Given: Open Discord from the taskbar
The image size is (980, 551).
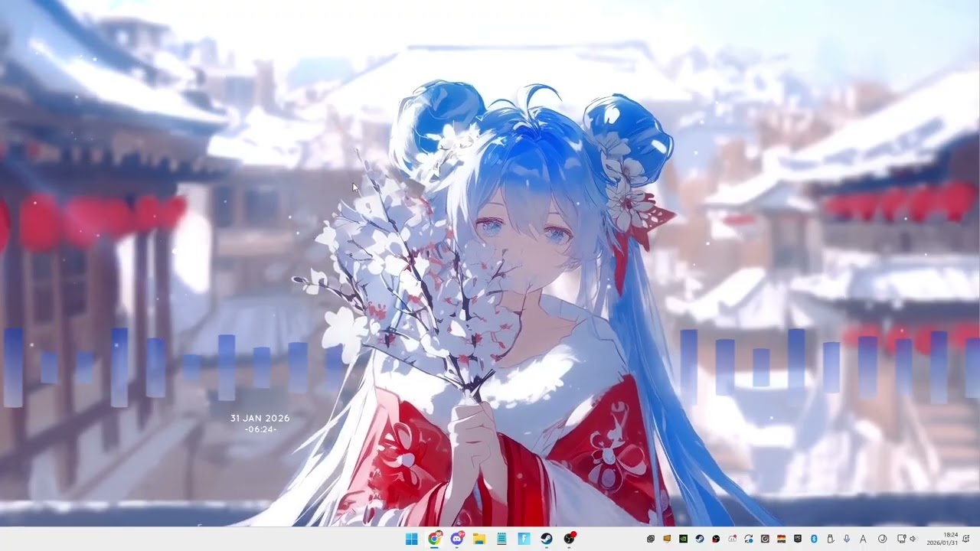Looking at the screenshot, I should (457, 539).
